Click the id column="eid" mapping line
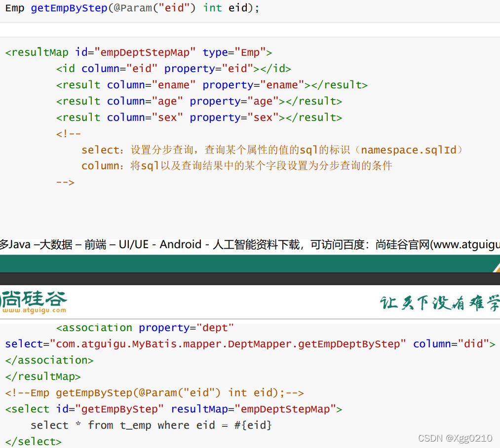 pos(173,69)
